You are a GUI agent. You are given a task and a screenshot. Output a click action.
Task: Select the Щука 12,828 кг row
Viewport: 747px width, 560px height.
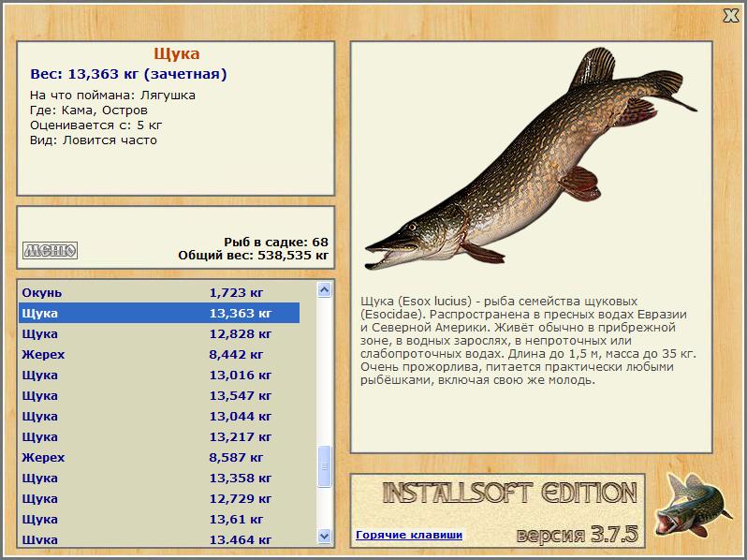point(159,333)
